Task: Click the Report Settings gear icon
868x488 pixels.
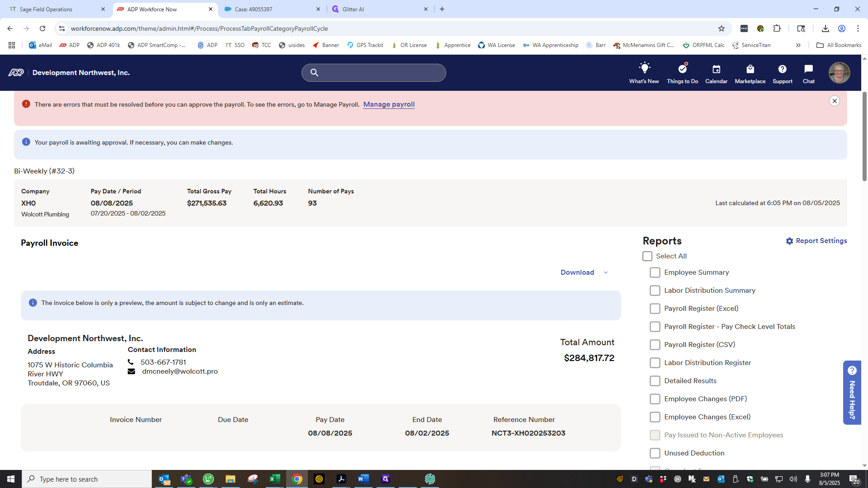Action: point(789,241)
